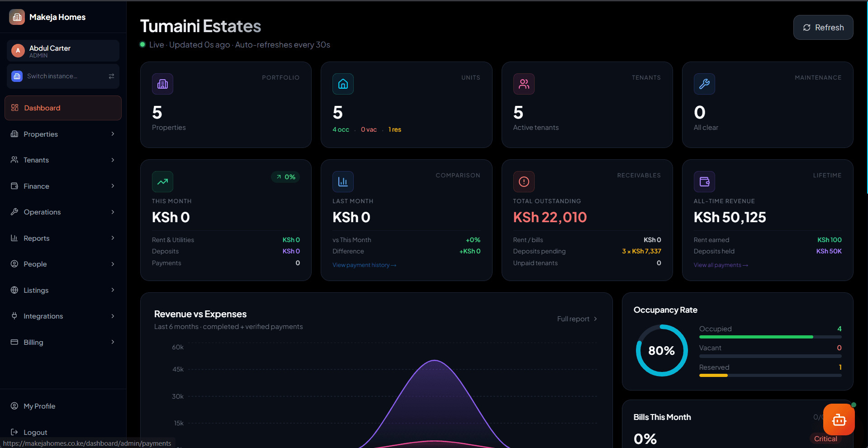Click the Live status indicator dot
The height and width of the screenshot is (448, 868).
142,44
